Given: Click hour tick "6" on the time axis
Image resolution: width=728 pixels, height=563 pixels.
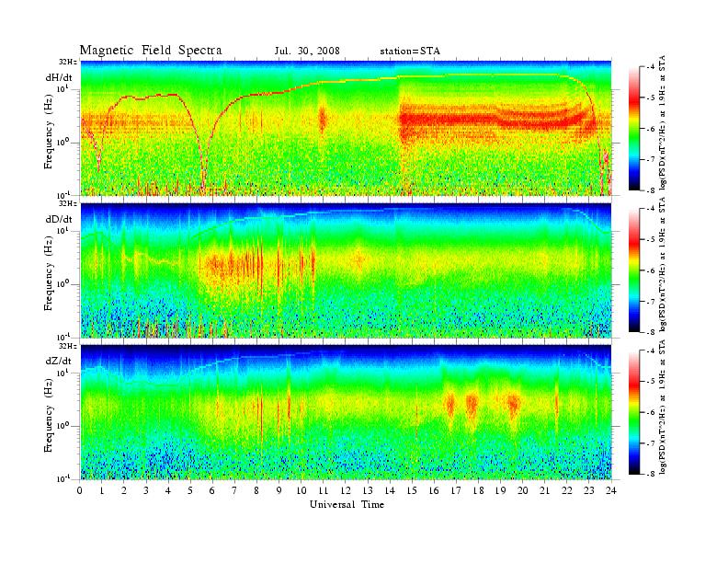Looking at the screenshot, I should click(212, 490).
